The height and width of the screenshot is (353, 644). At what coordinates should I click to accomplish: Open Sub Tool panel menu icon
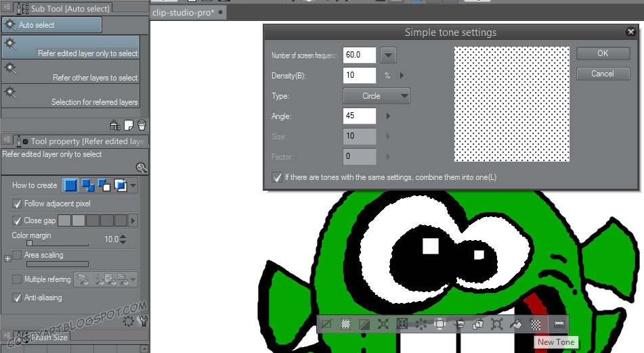(x=7, y=7)
